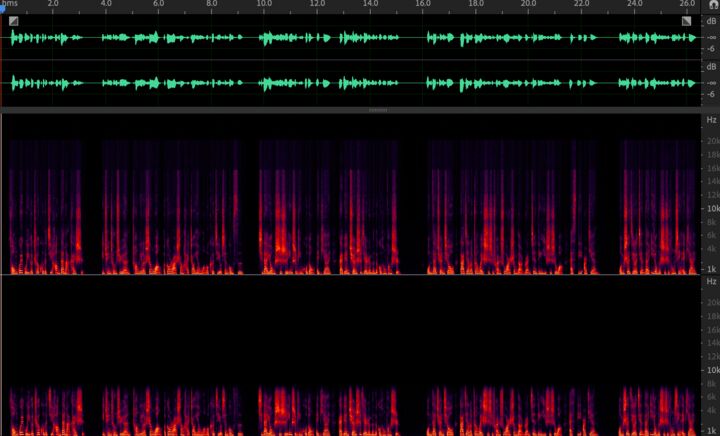Click the Hz label of the upper spectrogram

point(711,120)
